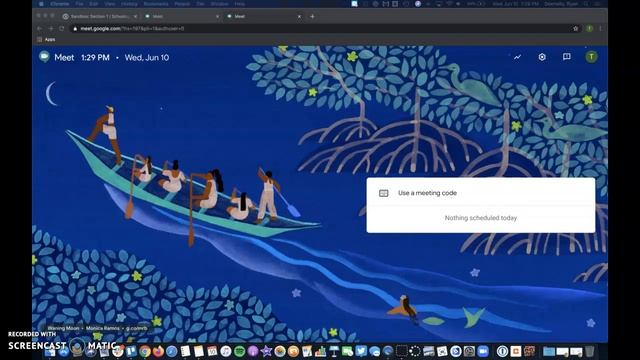Image resolution: width=640 pixels, height=360 pixels.
Task: Open the report a problem feedback icon
Action: pos(567,57)
